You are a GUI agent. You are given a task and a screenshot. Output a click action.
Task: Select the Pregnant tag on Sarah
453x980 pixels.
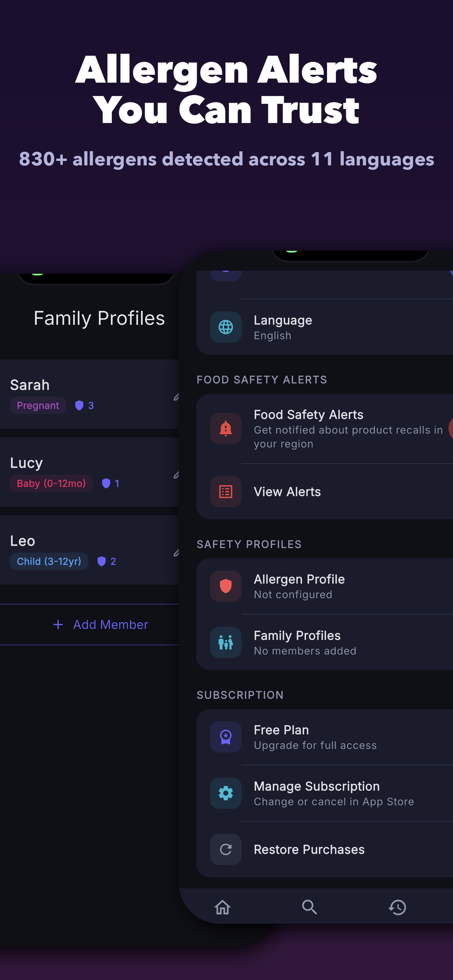coord(38,405)
